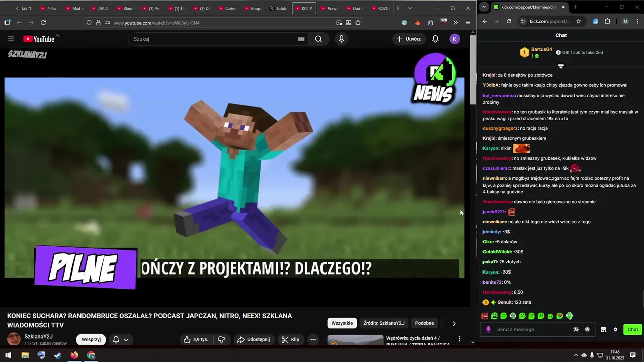Open Firefox extensions puzzle icon
Image resolution: width=644 pixels, height=362 pixels.
coord(430,23)
